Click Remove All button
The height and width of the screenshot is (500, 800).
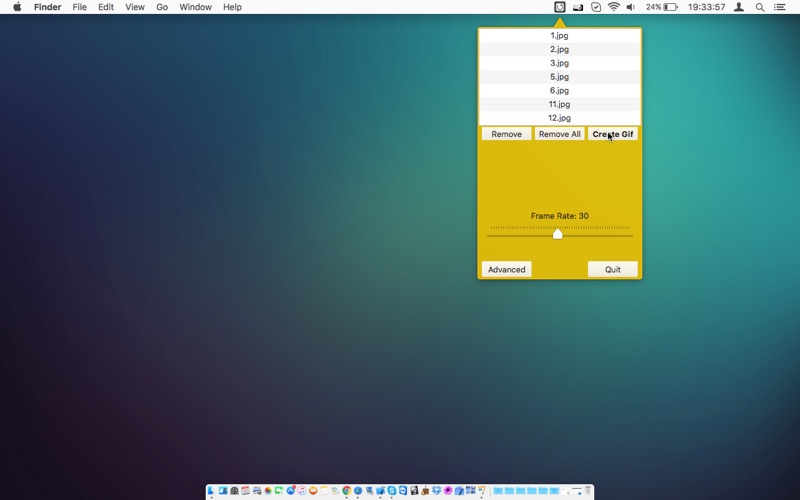tap(559, 134)
